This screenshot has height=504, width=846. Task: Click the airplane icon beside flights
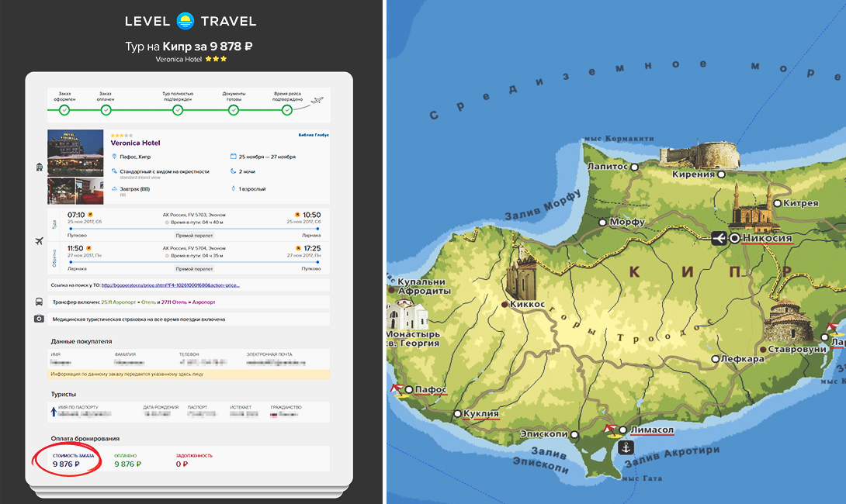(x=39, y=241)
